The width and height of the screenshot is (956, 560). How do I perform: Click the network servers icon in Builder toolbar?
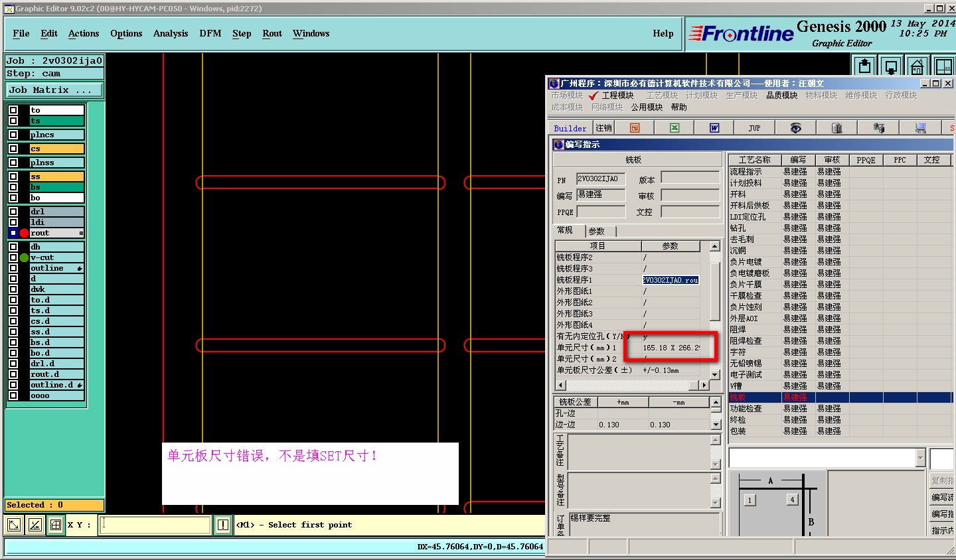point(878,128)
